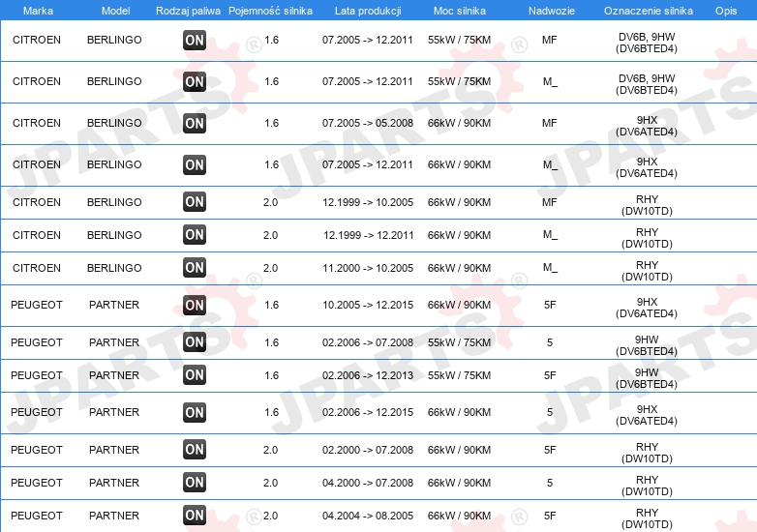Click the Nadwozie column header
The height and width of the screenshot is (532, 757).
point(552,11)
